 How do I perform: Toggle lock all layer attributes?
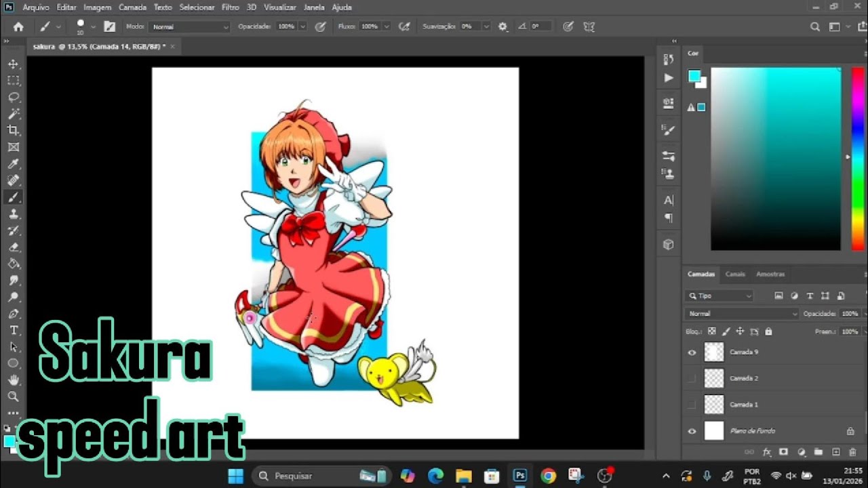click(x=768, y=331)
